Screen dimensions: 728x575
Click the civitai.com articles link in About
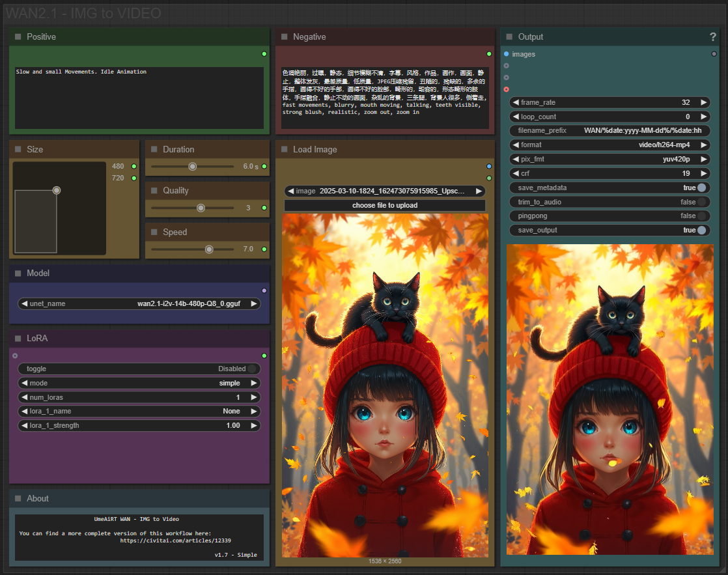click(x=176, y=540)
